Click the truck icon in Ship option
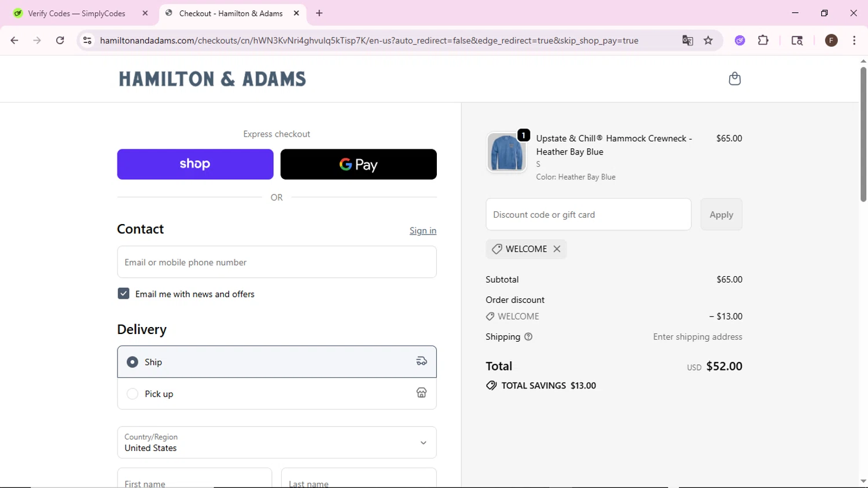The image size is (868, 488). tap(421, 361)
